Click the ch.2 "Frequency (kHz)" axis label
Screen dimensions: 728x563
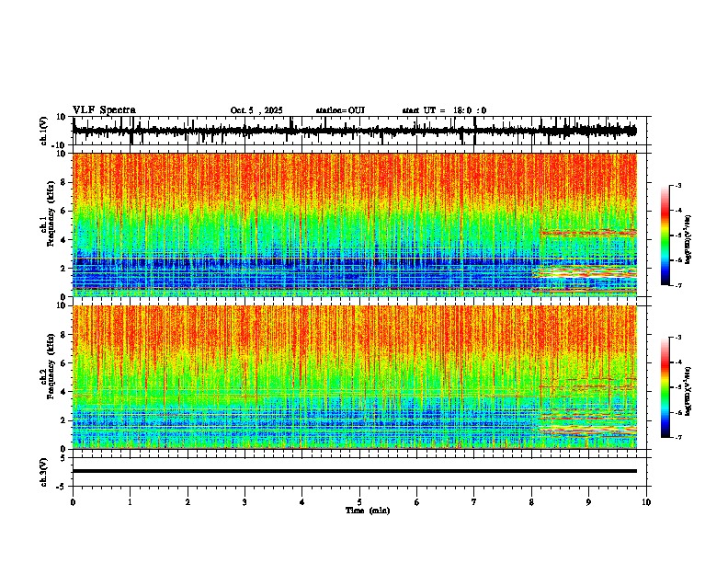pos(51,366)
